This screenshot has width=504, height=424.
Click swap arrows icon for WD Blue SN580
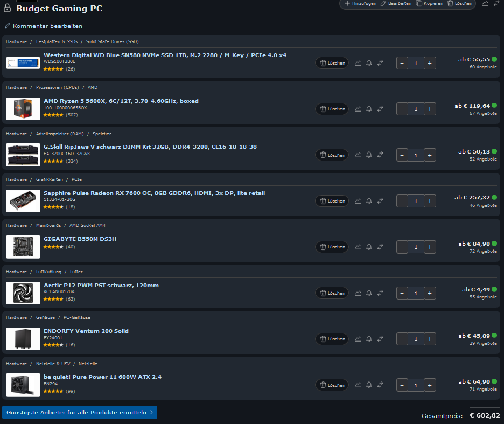(380, 63)
